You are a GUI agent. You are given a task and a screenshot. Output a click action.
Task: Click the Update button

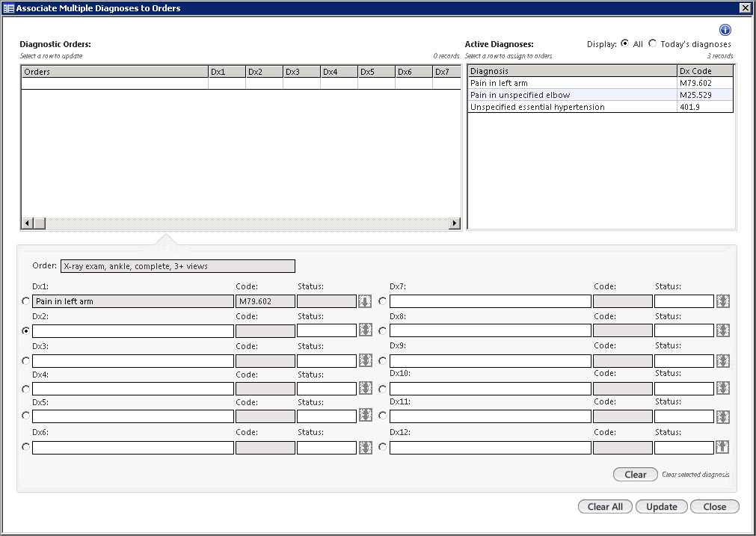coord(662,507)
